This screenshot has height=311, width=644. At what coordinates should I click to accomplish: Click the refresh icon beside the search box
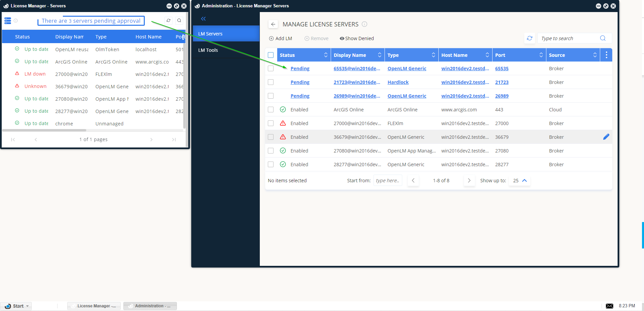530,38
